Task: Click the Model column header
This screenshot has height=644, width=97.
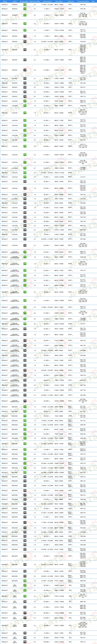Action: click(15, 1)
